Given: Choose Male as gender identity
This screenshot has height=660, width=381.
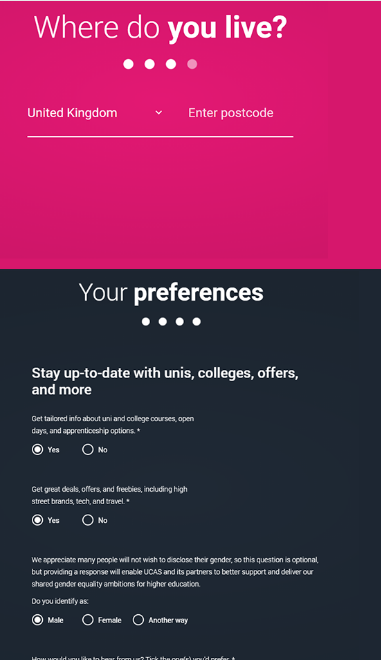Looking at the screenshot, I should click(x=37, y=620).
